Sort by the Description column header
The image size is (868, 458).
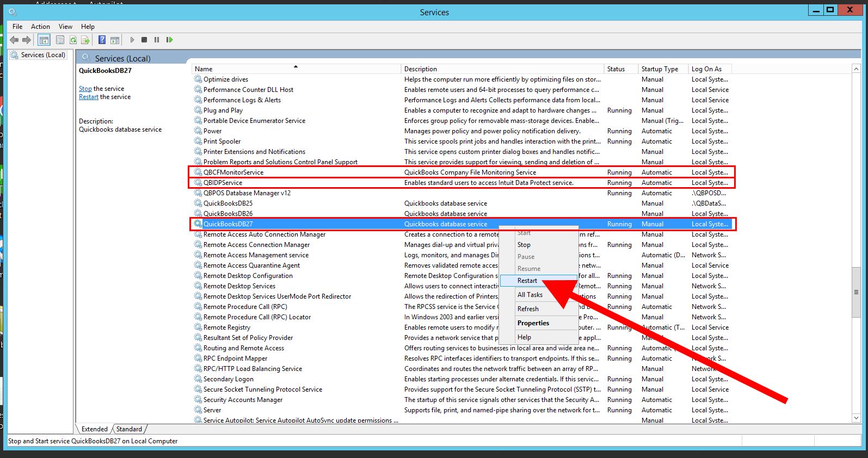click(503, 69)
